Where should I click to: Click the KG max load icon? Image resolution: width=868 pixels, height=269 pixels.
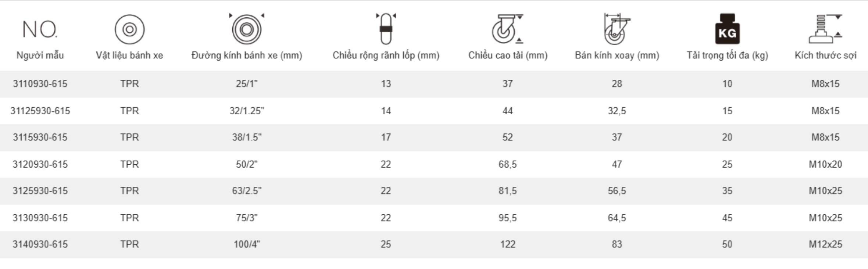[x=727, y=29]
